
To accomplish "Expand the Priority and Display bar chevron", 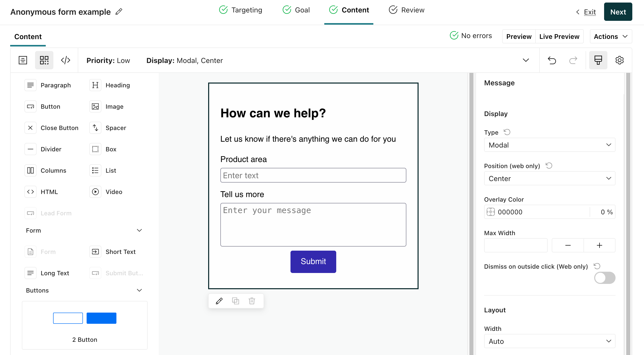I will click(526, 60).
